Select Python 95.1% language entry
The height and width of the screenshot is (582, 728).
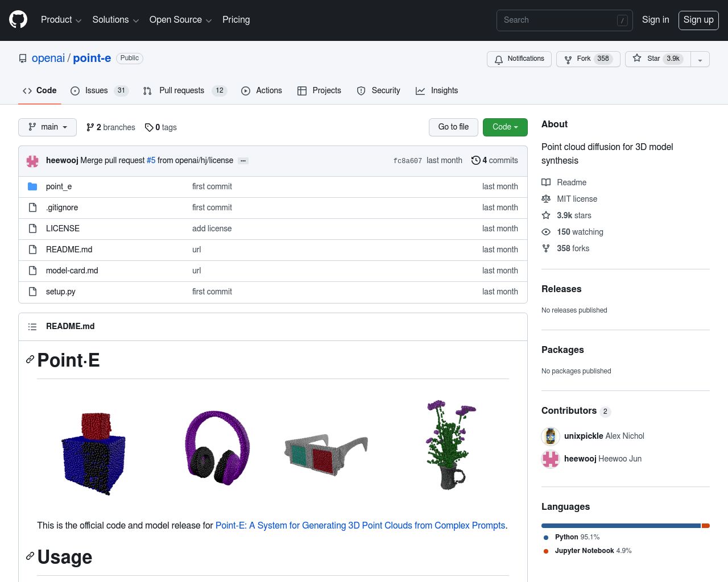(572, 537)
